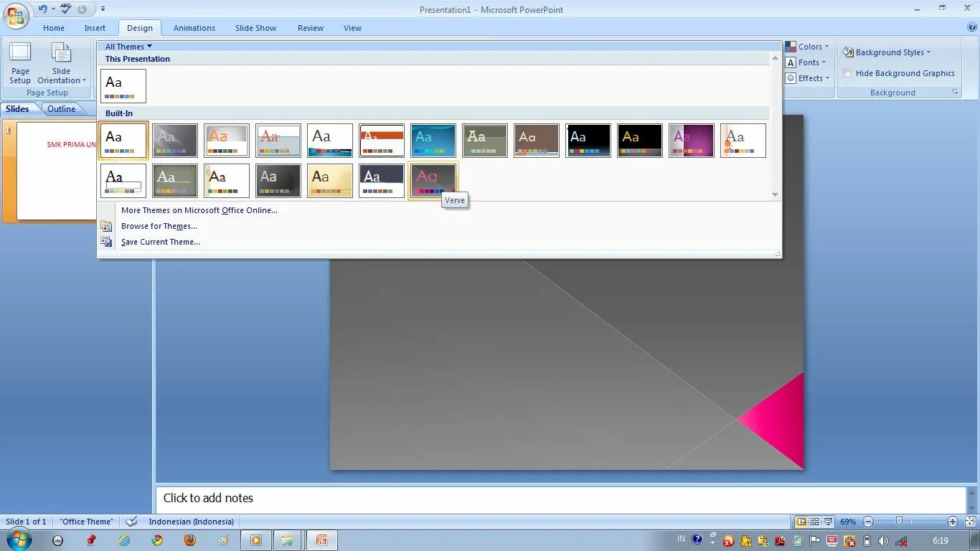Open the View ribbon tab

point(352,28)
